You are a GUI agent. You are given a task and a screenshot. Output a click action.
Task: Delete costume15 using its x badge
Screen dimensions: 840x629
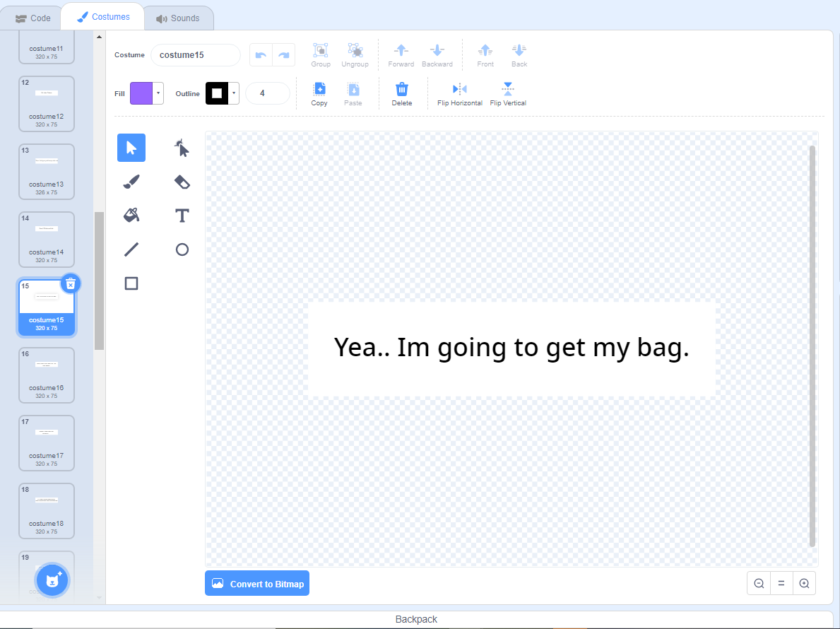pos(70,283)
